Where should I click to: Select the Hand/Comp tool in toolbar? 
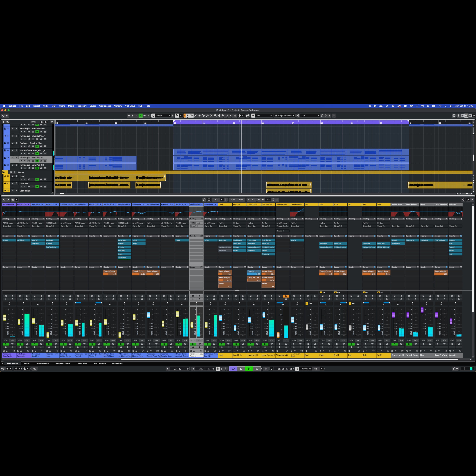[219, 116]
